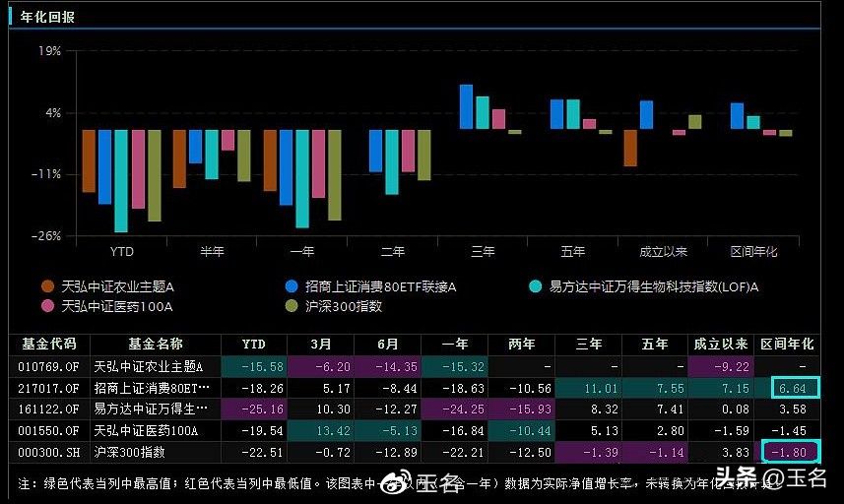This screenshot has height=504, width=844.
Task: Select legend label 招商上证消费80ETF联接A
Action: coord(380,287)
